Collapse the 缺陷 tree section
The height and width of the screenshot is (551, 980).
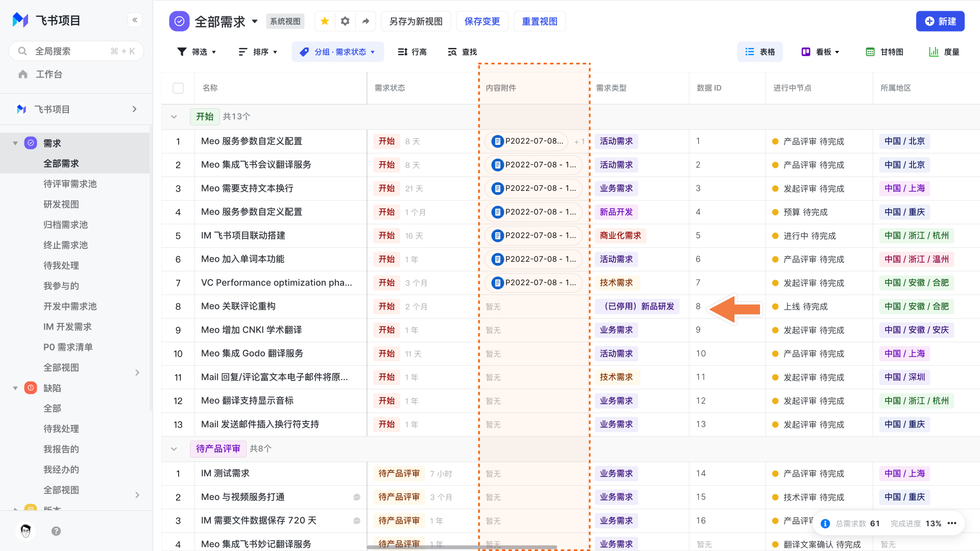[15, 388]
